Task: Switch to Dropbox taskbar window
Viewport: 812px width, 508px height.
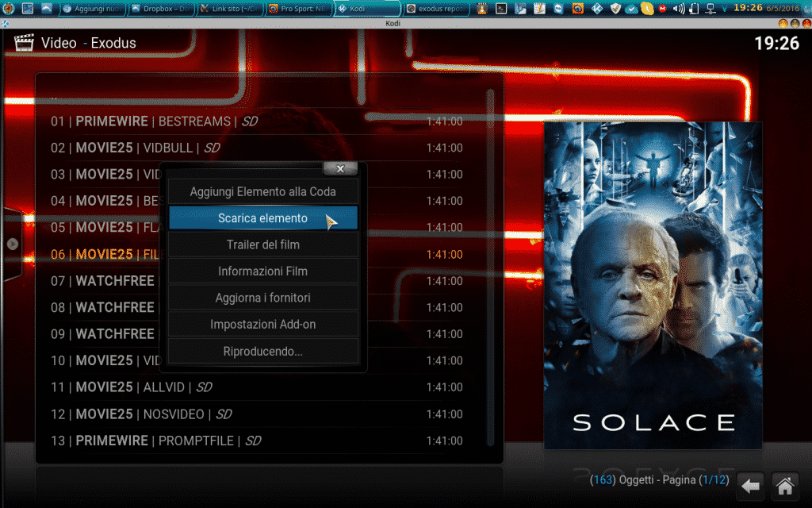Action: 161,9
